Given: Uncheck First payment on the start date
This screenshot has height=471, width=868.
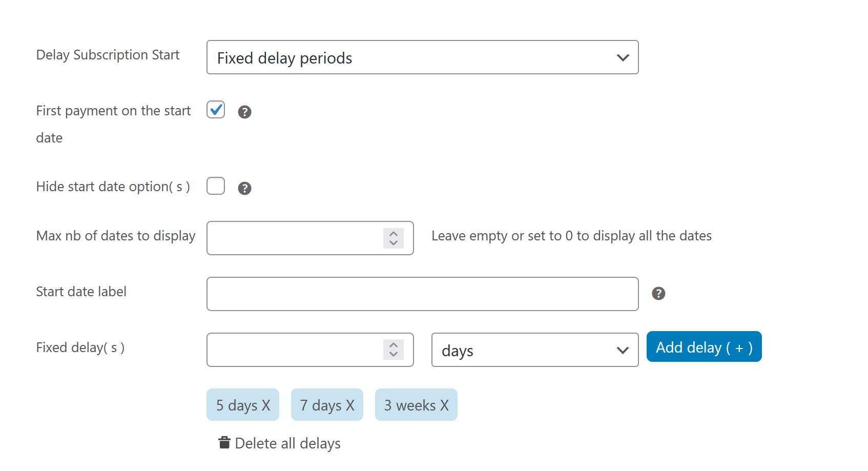Looking at the screenshot, I should (216, 109).
